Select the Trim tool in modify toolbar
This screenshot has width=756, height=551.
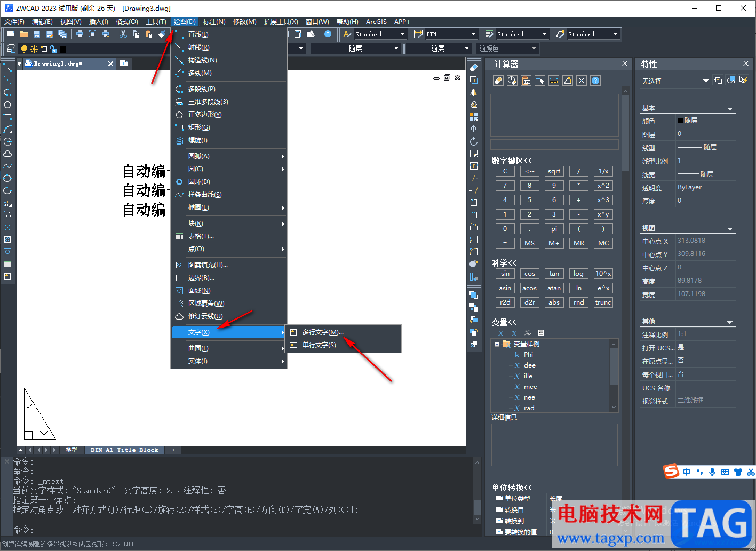(x=474, y=178)
